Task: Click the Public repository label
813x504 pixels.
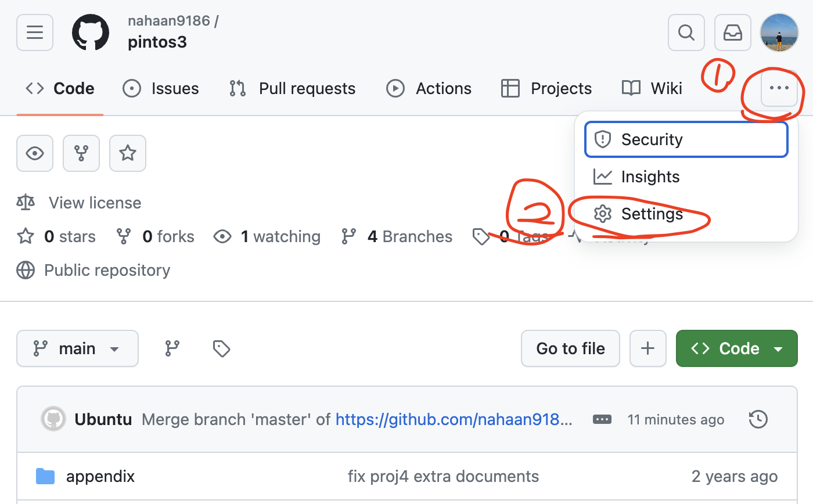Action: point(107,270)
